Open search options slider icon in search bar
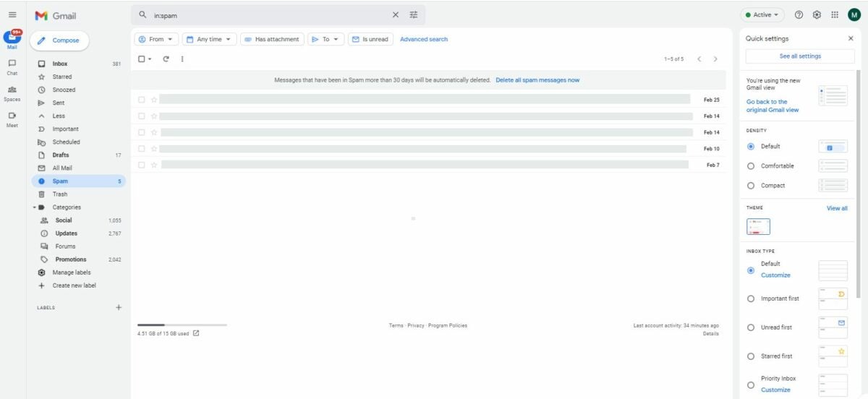The image size is (868, 399). pyautogui.click(x=414, y=14)
